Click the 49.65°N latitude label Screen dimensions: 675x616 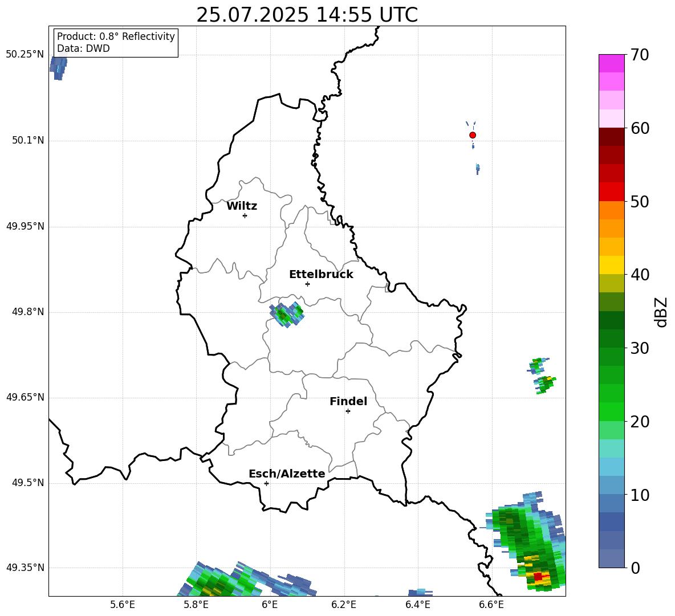coord(25,397)
